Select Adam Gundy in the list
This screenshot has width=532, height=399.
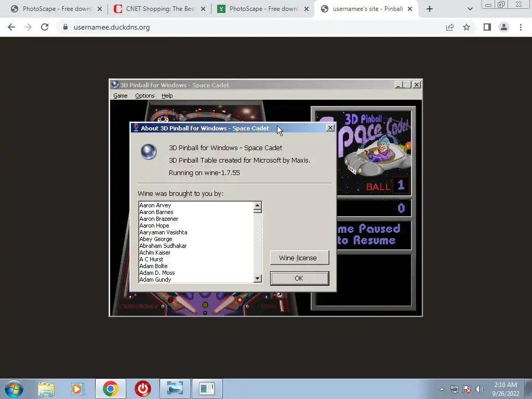click(x=155, y=280)
